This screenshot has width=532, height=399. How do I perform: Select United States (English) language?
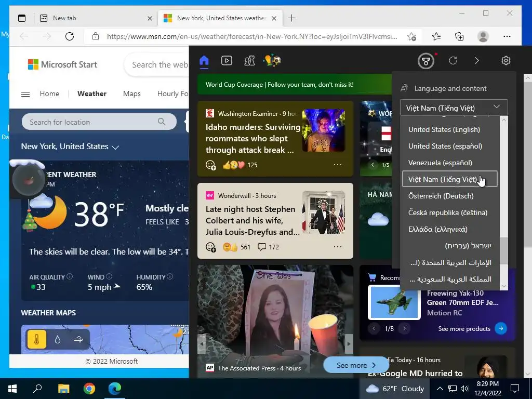[x=450, y=129]
